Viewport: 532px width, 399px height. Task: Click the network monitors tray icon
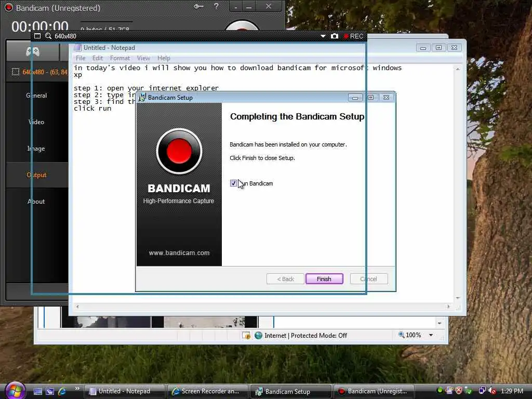pos(482,391)
